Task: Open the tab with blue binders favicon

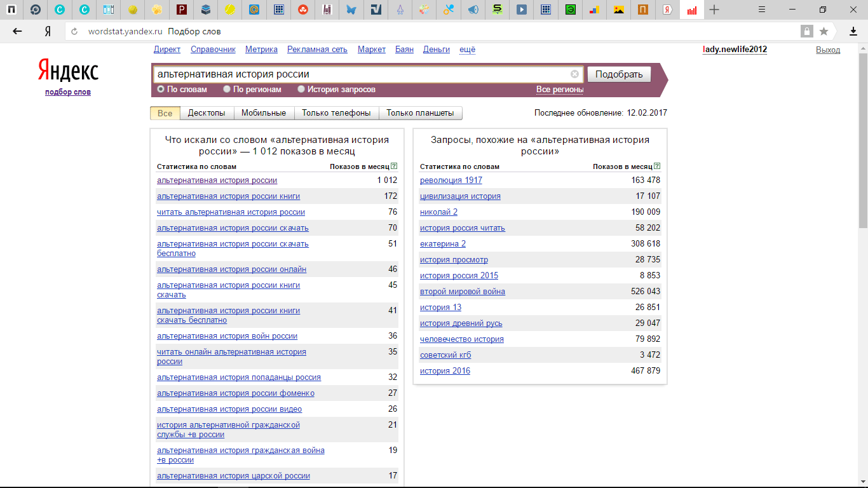Action: tap(109, 10)
